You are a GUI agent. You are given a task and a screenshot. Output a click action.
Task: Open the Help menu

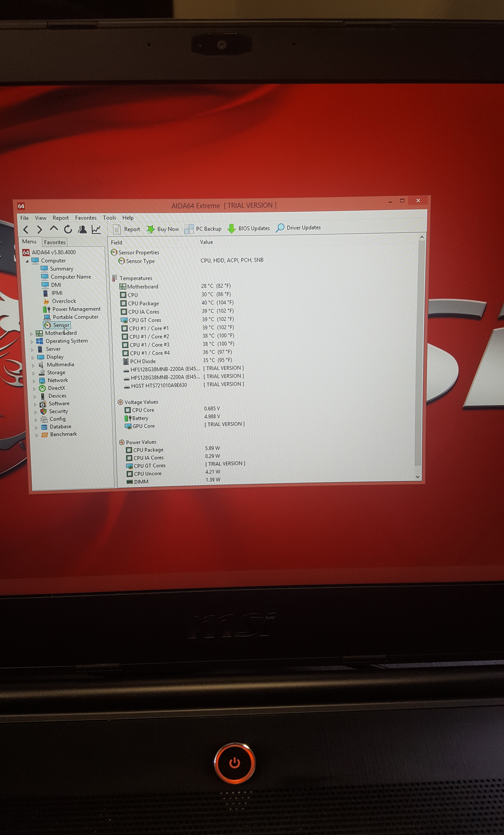[x=128, y=217]
